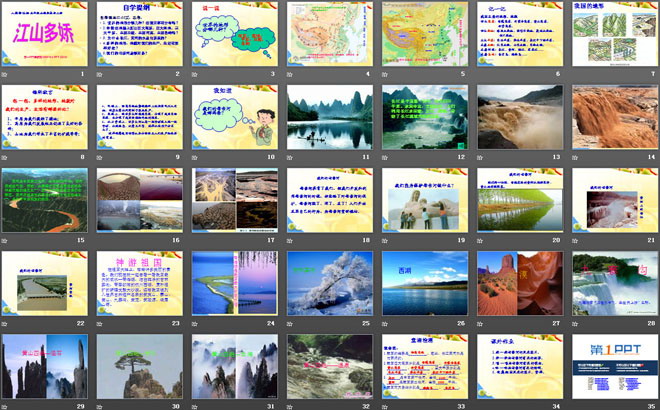The width and height of the screenshot is (660, 410).
Task: Click the star icon beneath slide 10
Action: tap(194, 157)
